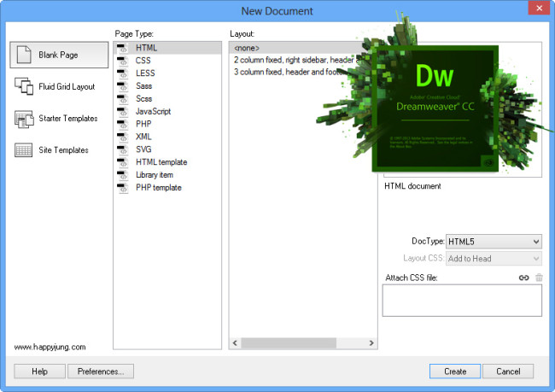Click the Fluid Grid Layout devices icon
The width and height of the screenshot is (555, 392).
pyautogui.click(x=24, y=86)
